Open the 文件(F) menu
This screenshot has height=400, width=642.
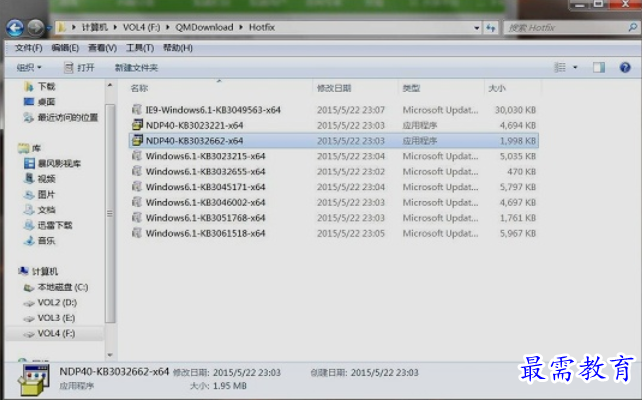[29, 48]
